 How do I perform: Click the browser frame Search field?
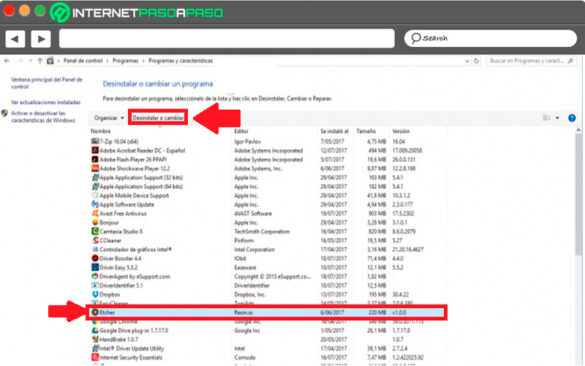coord(490,38)
